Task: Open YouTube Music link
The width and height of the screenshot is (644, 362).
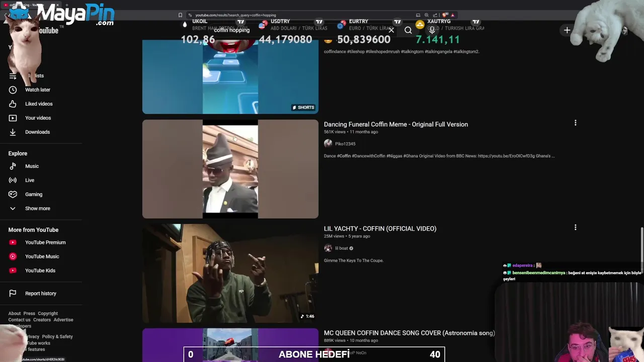Action: (x=42, y=256)
